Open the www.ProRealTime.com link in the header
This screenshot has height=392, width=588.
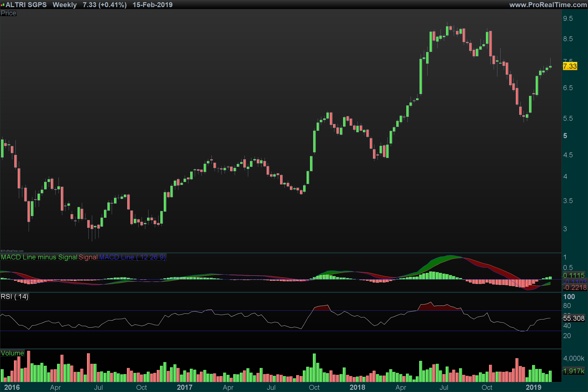click(x=548, y=5)
